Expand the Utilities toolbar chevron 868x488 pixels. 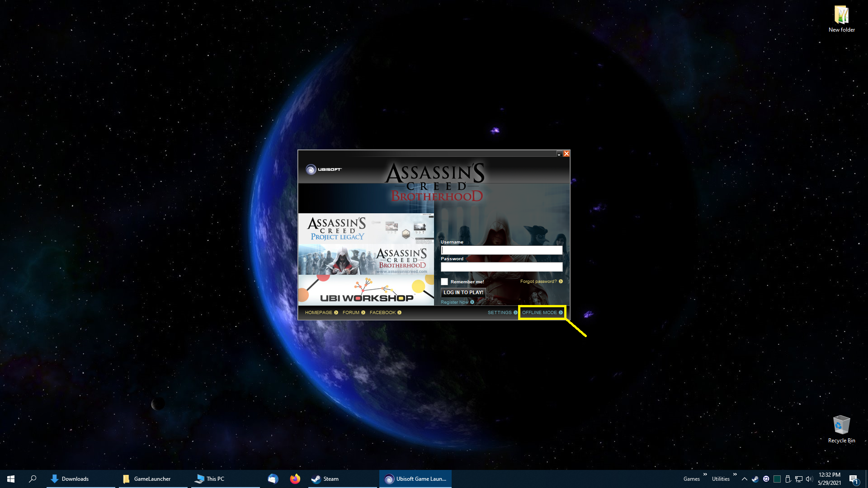coord(735,474)
